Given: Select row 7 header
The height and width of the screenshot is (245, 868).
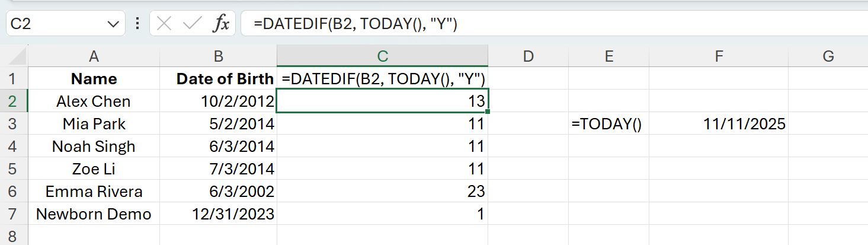Looking at the screenshot, I should (14, 214).
